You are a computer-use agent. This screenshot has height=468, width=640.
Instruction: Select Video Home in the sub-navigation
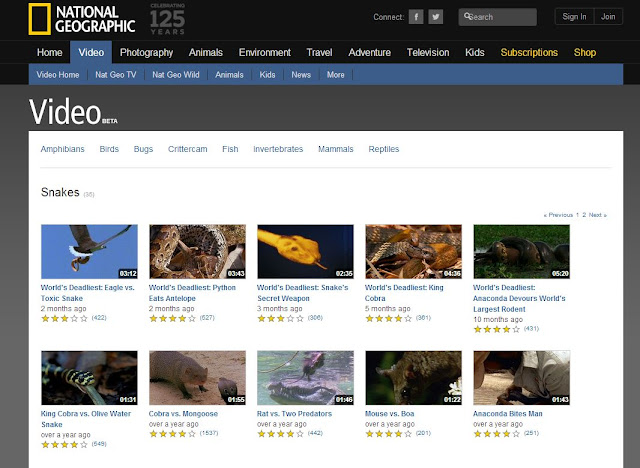pos(58,75)
